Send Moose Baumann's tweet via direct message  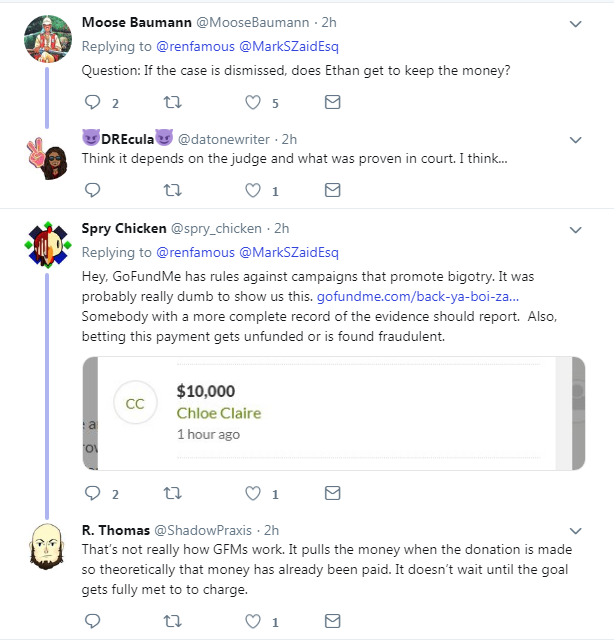click(x=332, y=102)
